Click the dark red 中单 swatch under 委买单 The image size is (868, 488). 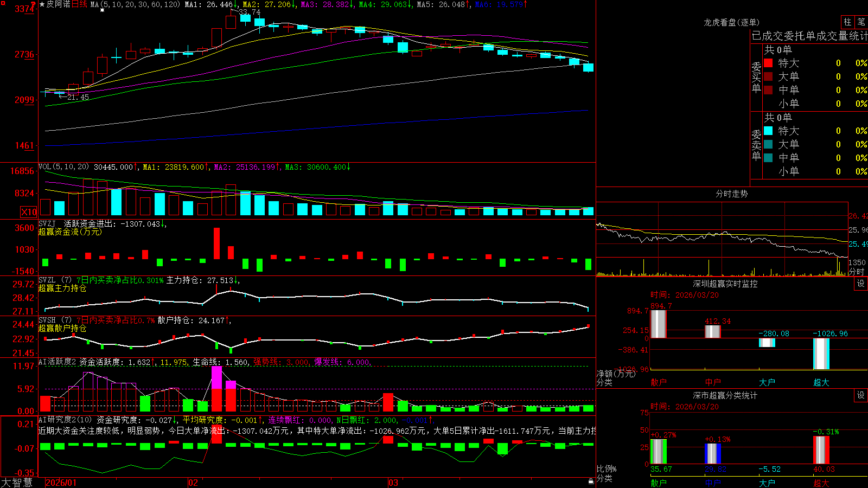tap(768, 90)
